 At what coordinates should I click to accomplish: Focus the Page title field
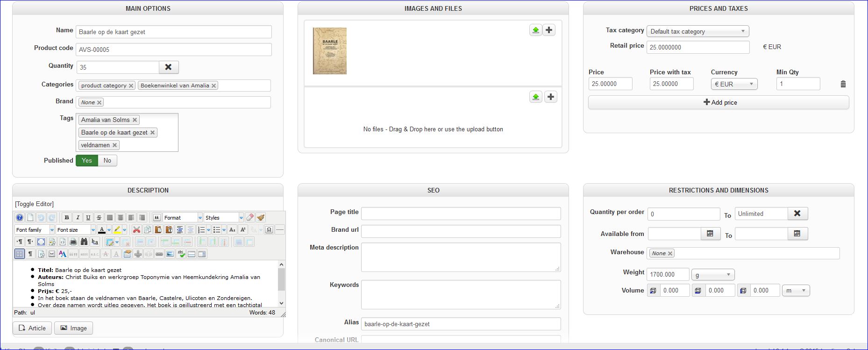(461, 214)
